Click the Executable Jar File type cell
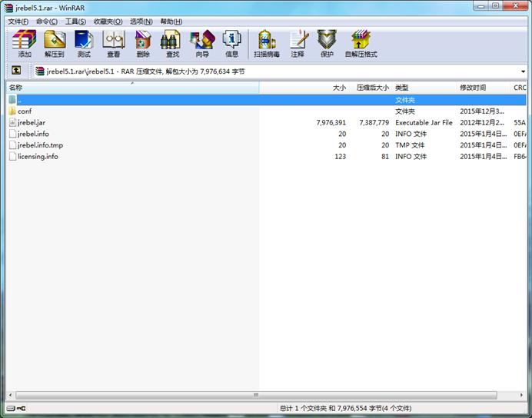The height and width of the screenshot is (418, 532). [424, 122]
